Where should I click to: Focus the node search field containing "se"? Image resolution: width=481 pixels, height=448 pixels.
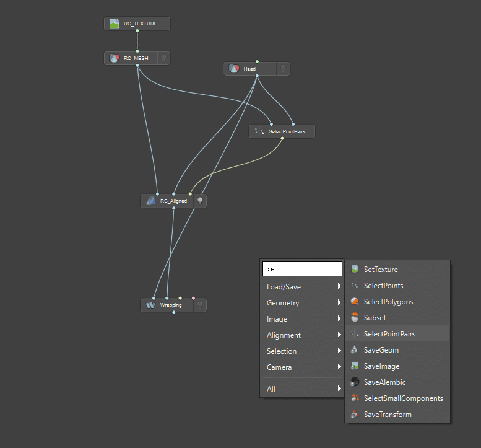click(302, 269)
